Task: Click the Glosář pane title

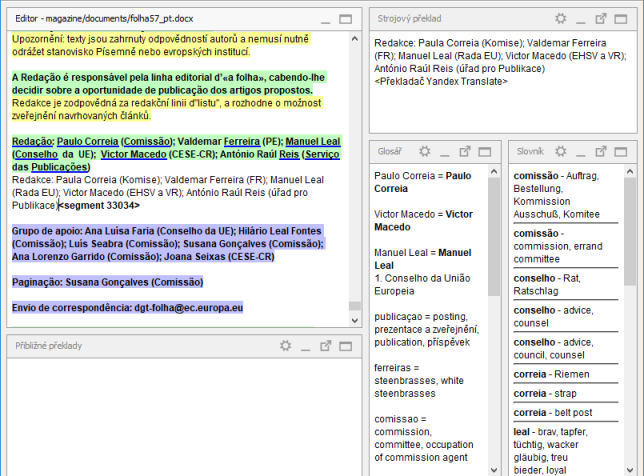Action: click(389, 152)
